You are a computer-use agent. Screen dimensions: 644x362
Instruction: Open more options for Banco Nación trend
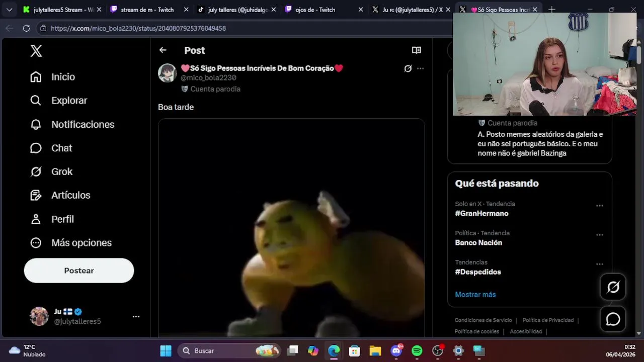pos(599,235)
